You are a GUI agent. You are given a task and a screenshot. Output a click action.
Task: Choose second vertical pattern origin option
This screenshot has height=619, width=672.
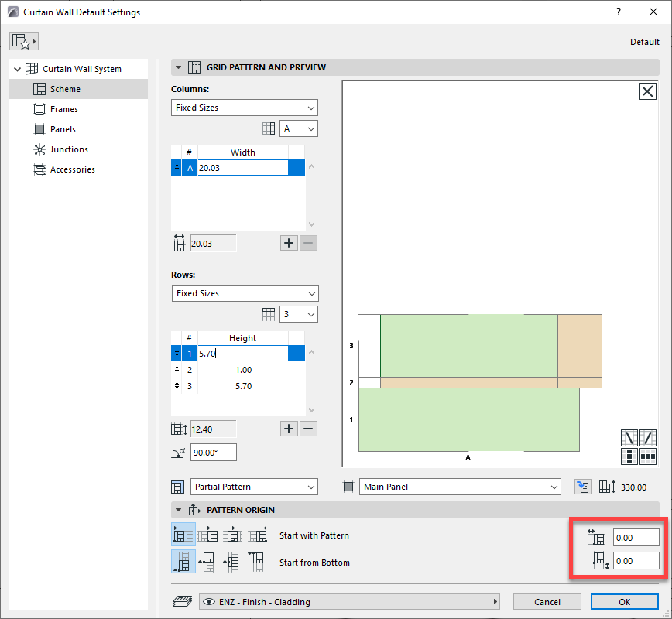(207, 562)
